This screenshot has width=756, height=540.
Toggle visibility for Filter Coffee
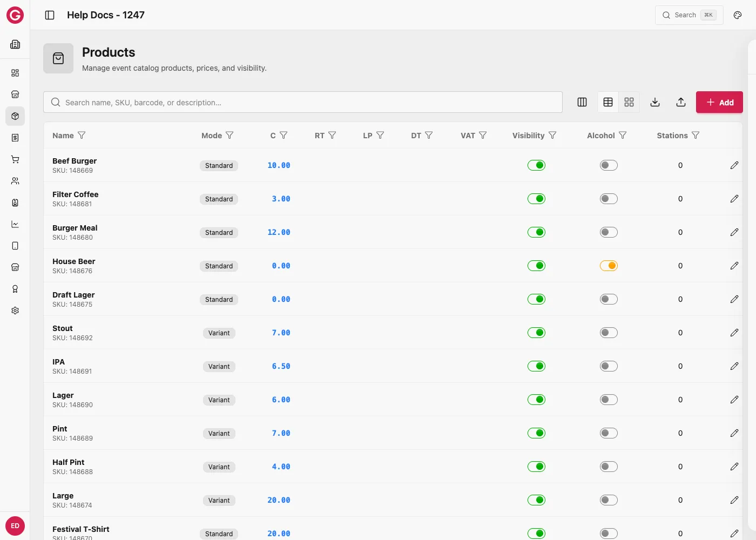click(x=536, y=199)
